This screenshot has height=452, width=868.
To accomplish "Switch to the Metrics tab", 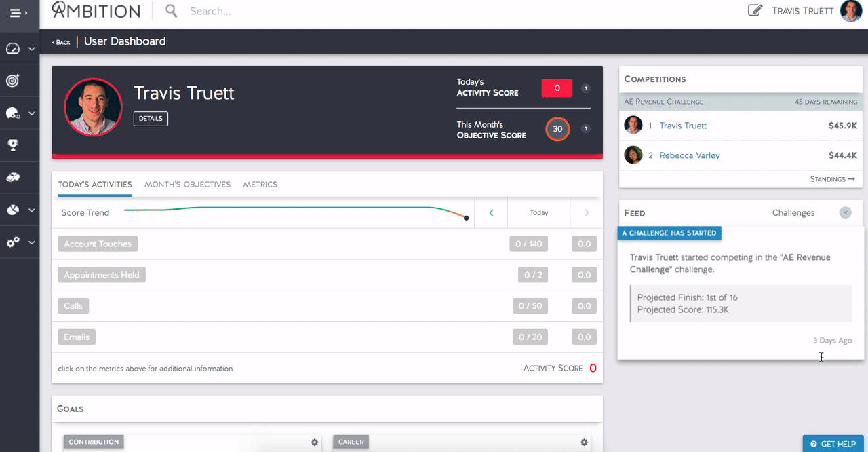I will 260,184.
